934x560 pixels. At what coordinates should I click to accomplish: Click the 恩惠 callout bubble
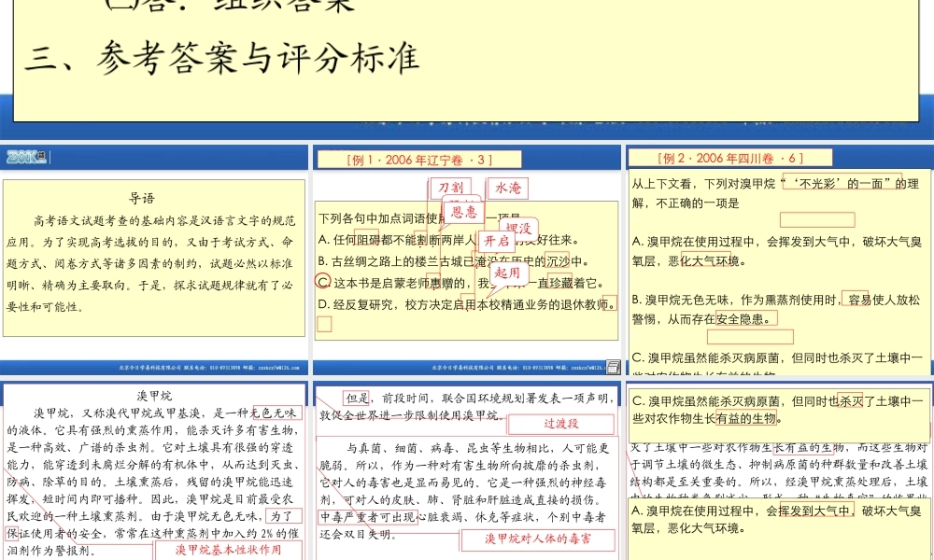point(463,212)
